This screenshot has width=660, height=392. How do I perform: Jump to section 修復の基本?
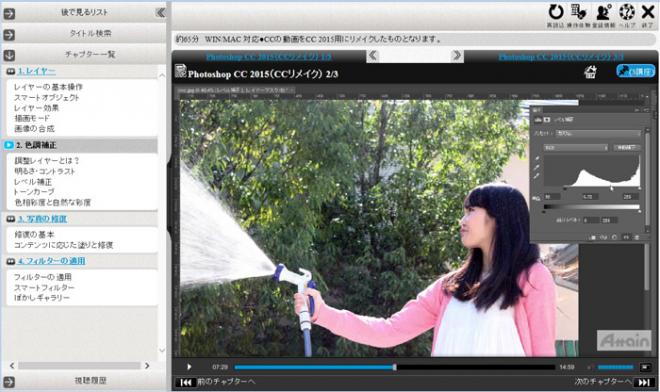34,235
